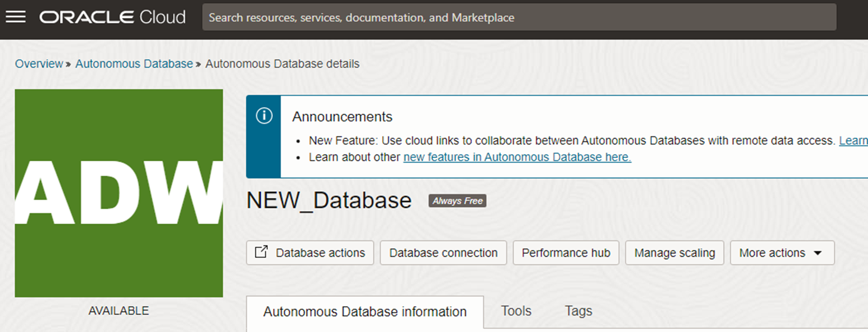Go to the Overview breadcrumb

[39, 64]
